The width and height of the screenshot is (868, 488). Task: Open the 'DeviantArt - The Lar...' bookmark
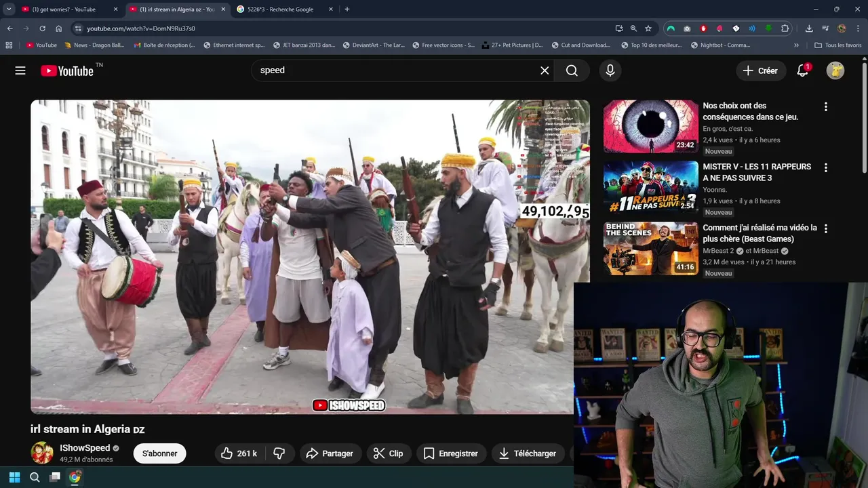(374, 45)
